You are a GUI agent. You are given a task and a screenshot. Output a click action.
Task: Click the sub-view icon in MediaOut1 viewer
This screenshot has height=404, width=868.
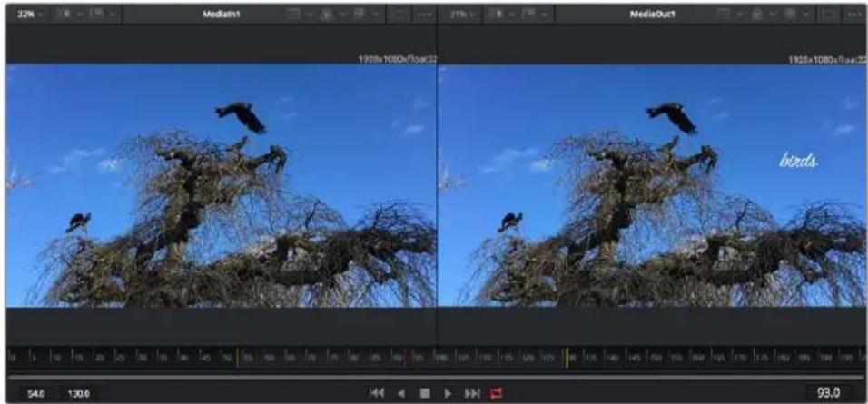pos(528,15)
